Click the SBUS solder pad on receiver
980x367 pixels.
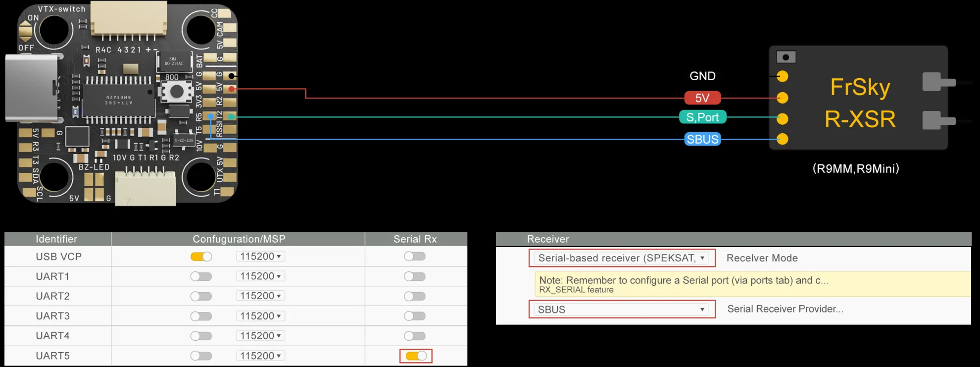coord(782,139)
